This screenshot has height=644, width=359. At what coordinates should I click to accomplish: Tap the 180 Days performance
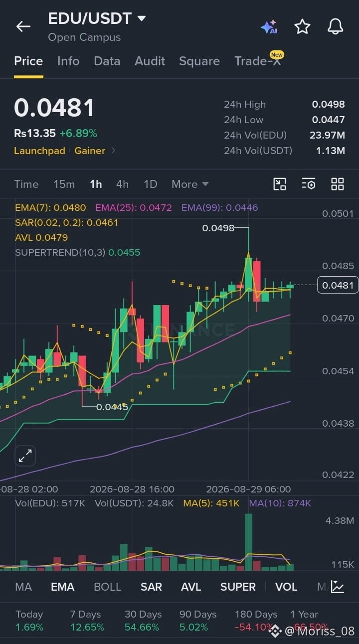click(256, 621)
